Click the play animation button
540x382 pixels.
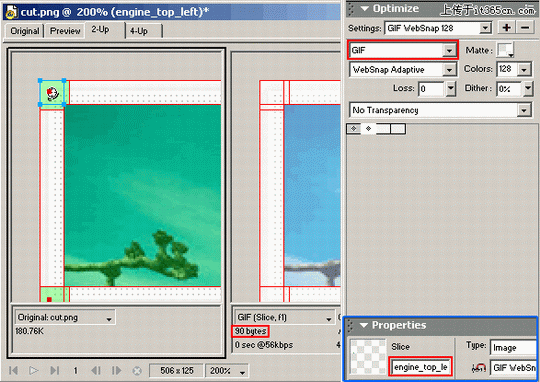coord(33,371)
